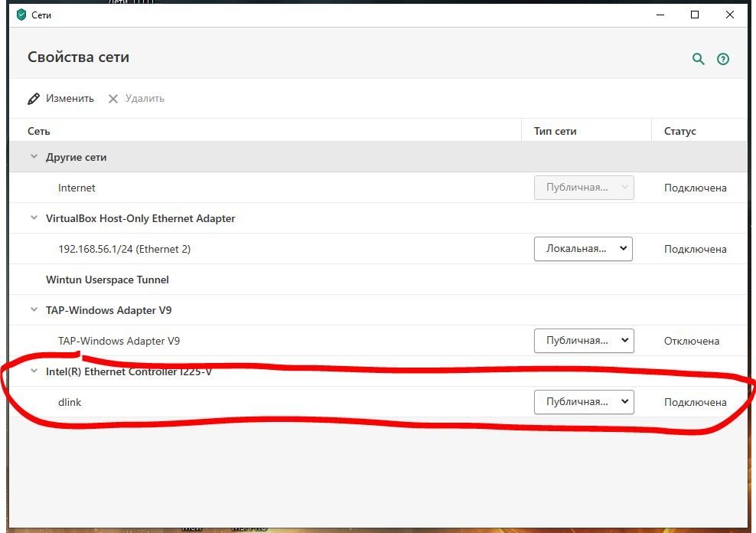This screenshot has width=756, height=533.
Task: Minimize the Сети window
Action: 660,15
